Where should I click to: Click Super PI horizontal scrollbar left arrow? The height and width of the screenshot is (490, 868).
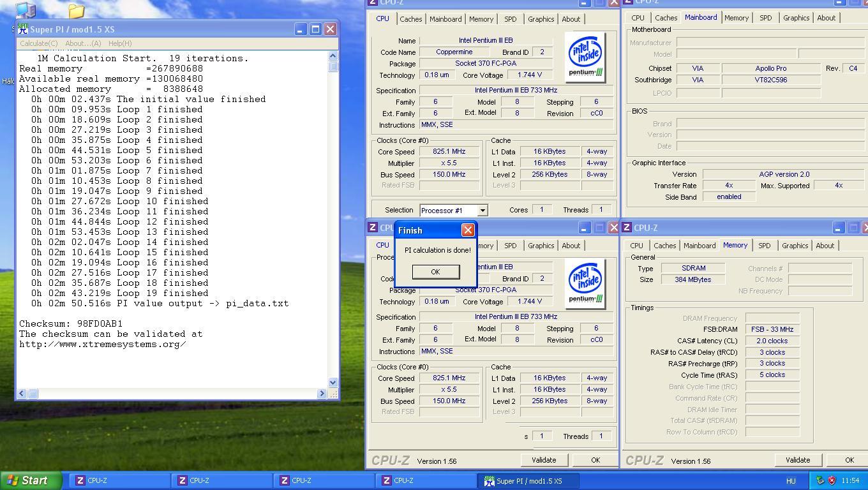tap(22, 394)
